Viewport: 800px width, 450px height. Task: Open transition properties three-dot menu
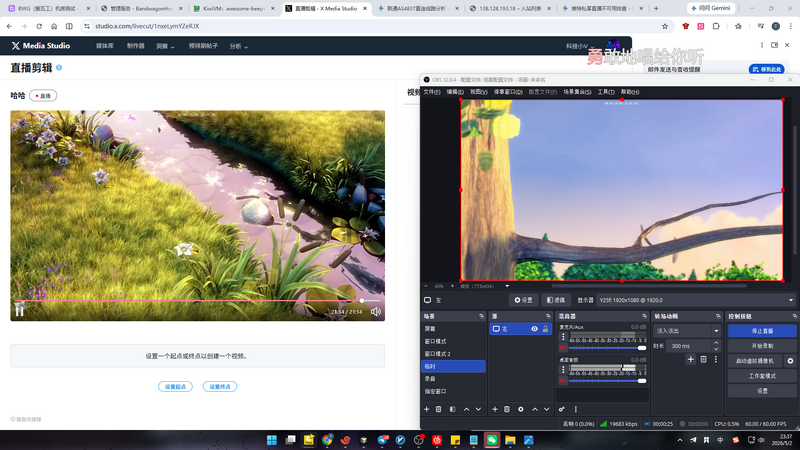click(715, 359)
